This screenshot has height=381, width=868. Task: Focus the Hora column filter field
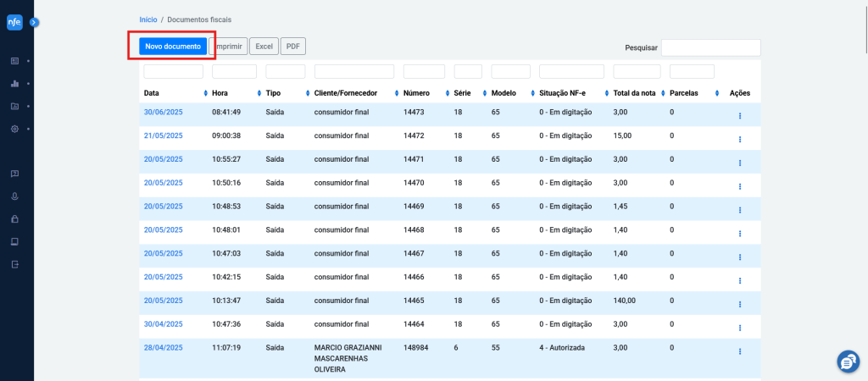tap(234, 71)
